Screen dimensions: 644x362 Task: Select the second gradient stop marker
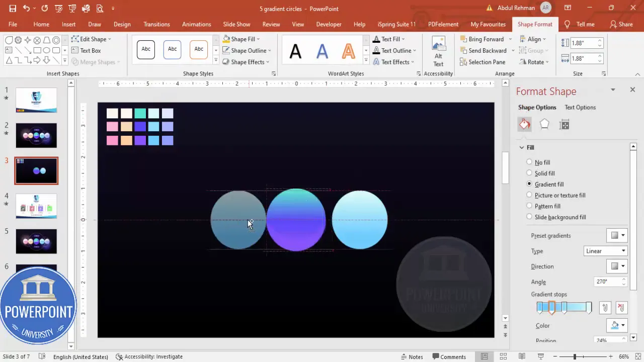[552, 308]
